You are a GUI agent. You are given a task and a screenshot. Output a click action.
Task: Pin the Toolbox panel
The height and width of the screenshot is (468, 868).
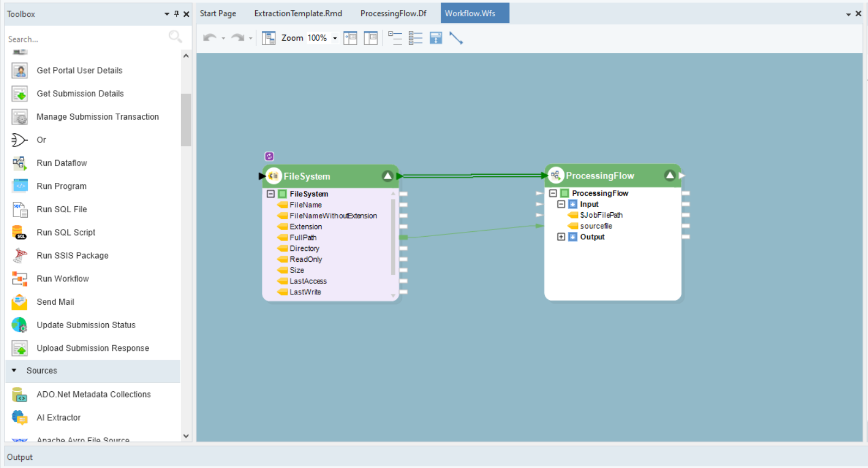[x=176, y=14]
